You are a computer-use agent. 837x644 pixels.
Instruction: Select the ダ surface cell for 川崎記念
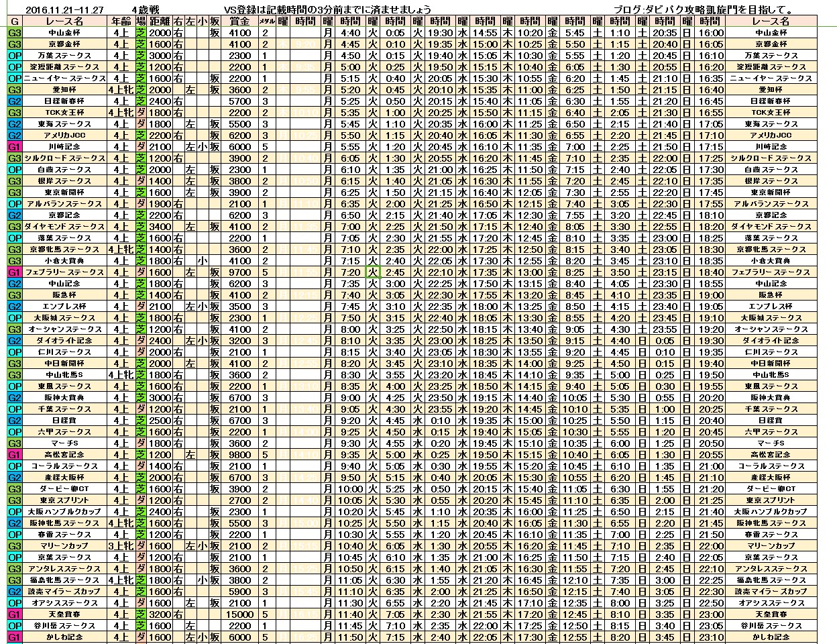pyautogui.click(x=141, y=147)
